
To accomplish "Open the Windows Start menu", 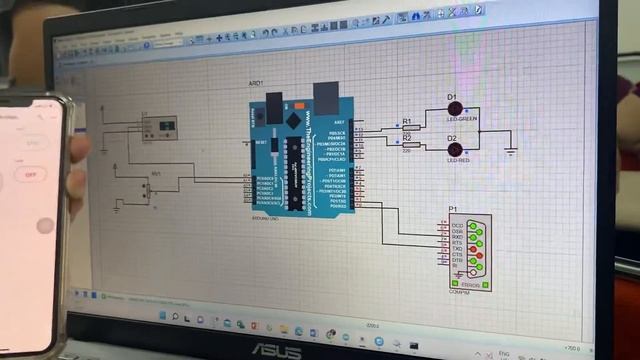I will tap(163, 316).
